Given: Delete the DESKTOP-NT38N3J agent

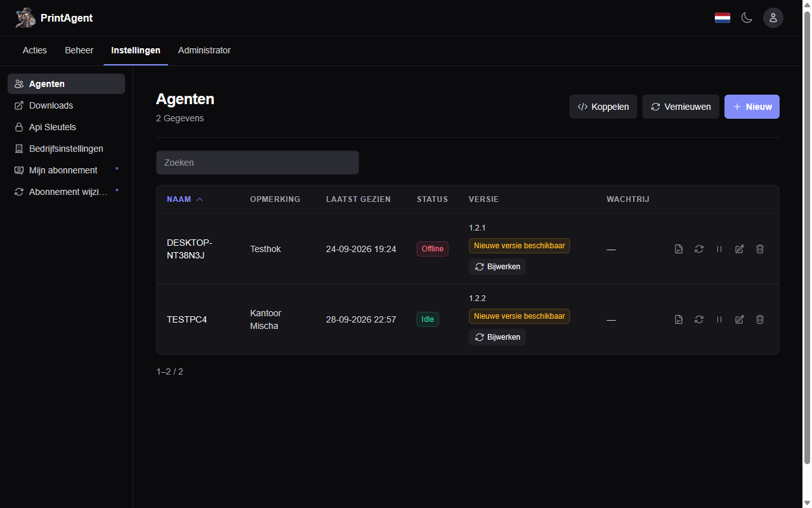Looking at the screenshot, I should (760, 249).
